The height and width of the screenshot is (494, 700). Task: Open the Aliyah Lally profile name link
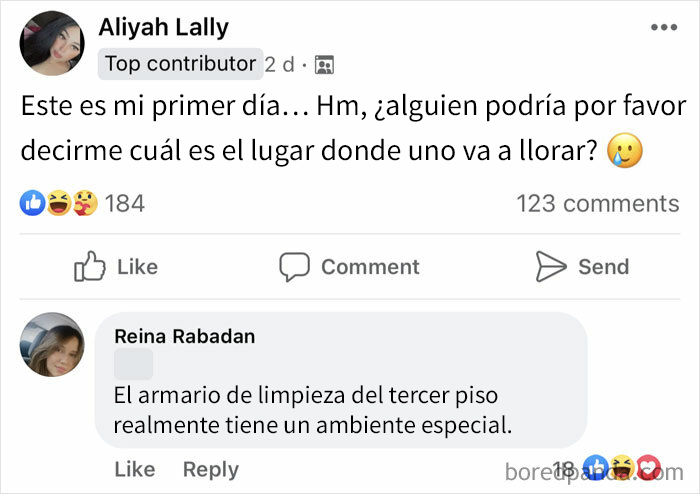coord(164,27)
